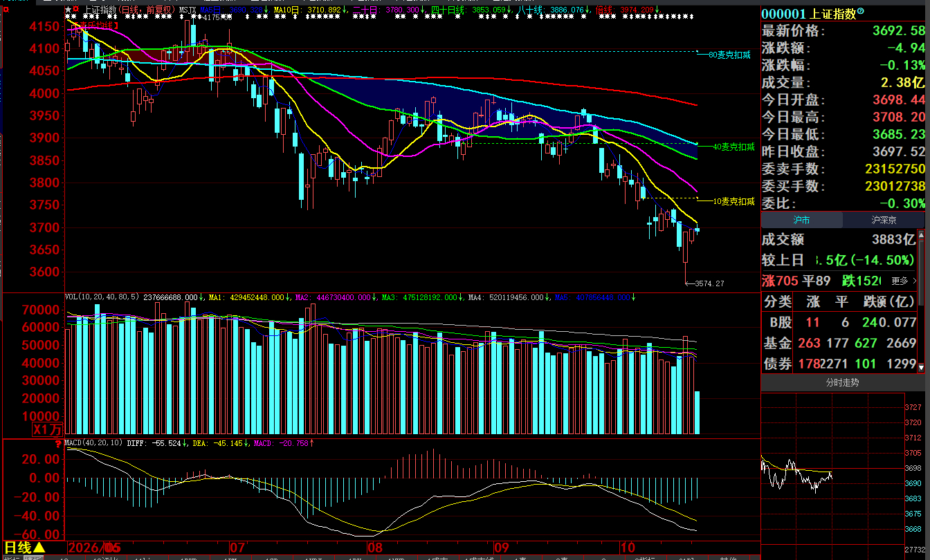
Task: Click the market statistics panel scrollbar thumb
Action: coord(921,273)
